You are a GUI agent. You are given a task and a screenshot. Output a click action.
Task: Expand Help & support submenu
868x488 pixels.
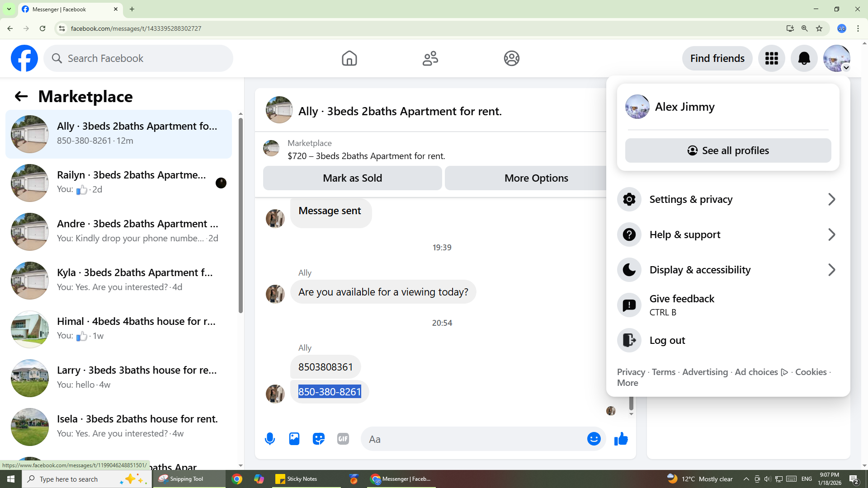(x=728, y=235)
